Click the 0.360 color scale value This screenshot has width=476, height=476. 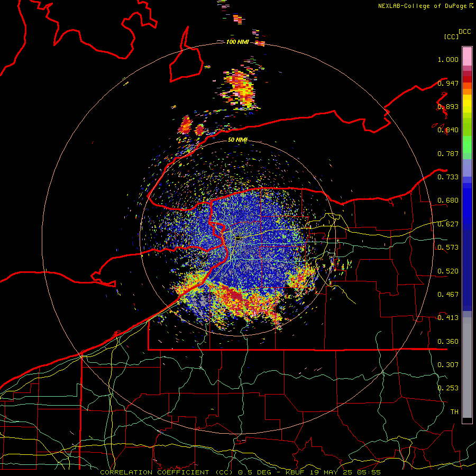click(x=448, y=342)
